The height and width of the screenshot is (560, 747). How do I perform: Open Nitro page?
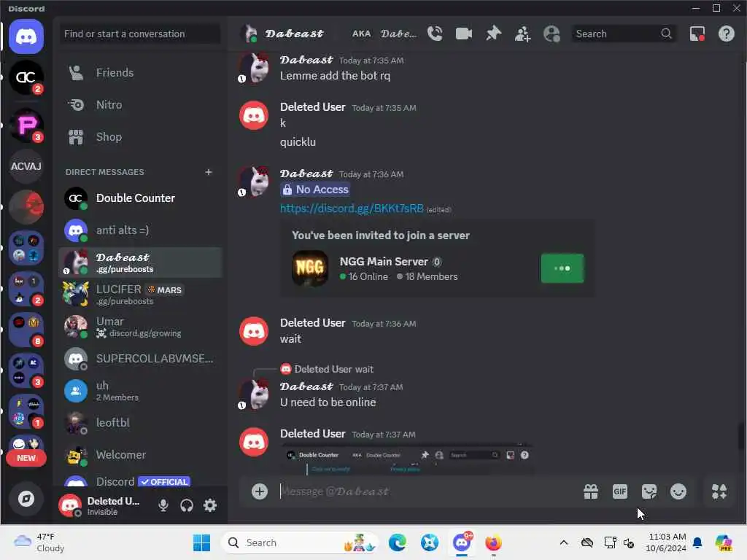pos(140,105)
